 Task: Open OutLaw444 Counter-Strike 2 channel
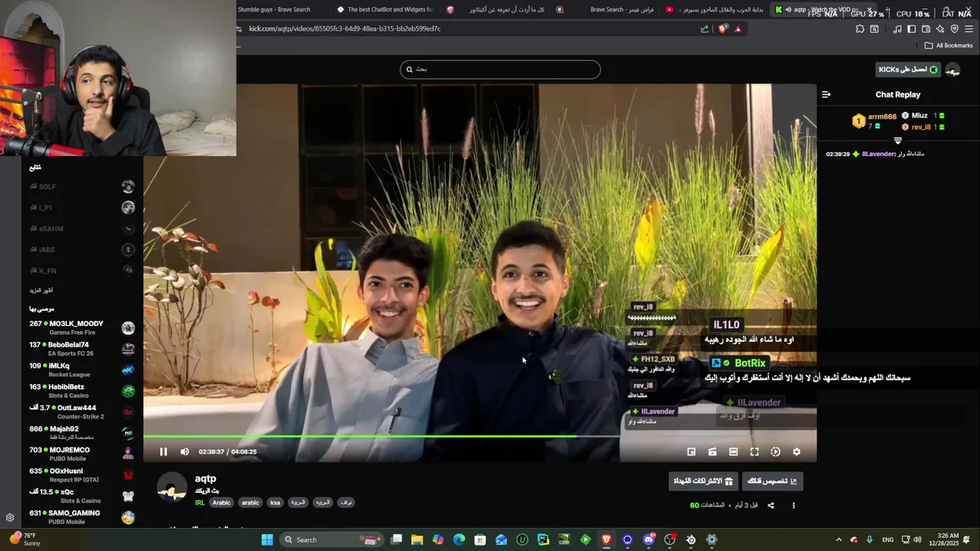(x=82, y=412)
